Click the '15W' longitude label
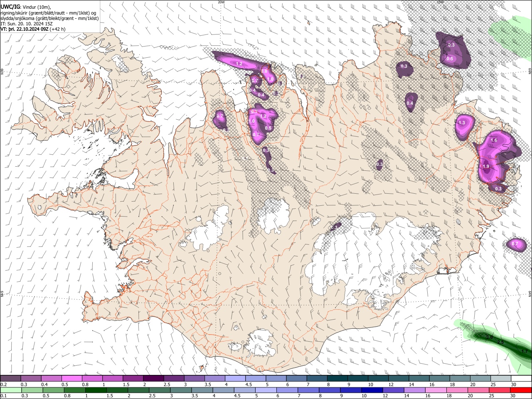The image size is (532, 399). (x=440, y=2)
